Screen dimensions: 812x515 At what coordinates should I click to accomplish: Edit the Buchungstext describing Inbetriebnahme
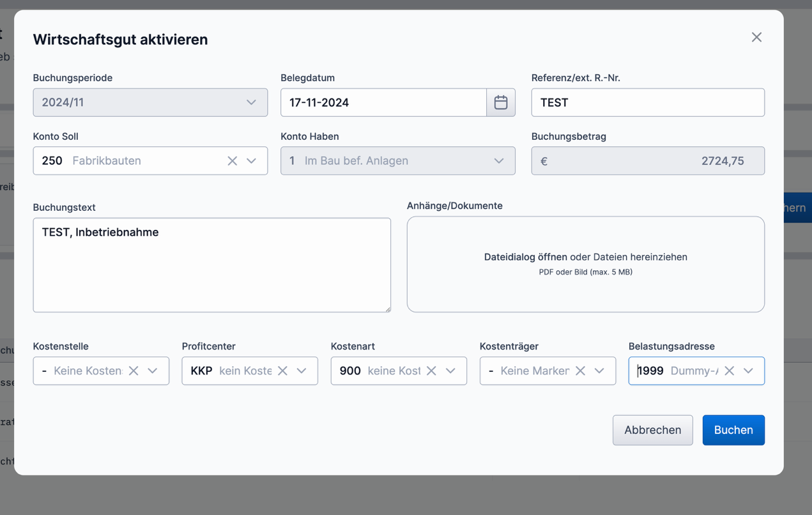211,265
